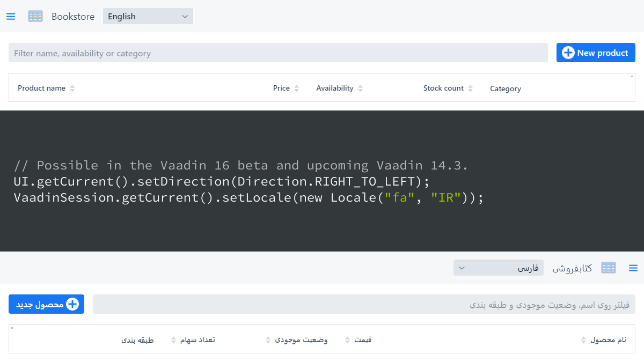Viewport: 644px width, 362px height.
Task: Open the English language dropdown
Action: point(148,16)
